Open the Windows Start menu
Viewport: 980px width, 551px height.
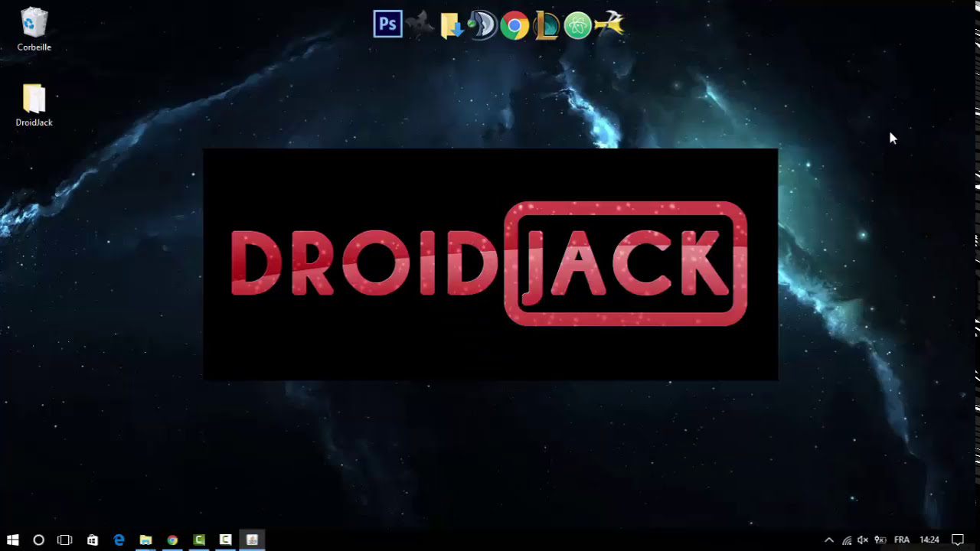[x=12, y=540]
